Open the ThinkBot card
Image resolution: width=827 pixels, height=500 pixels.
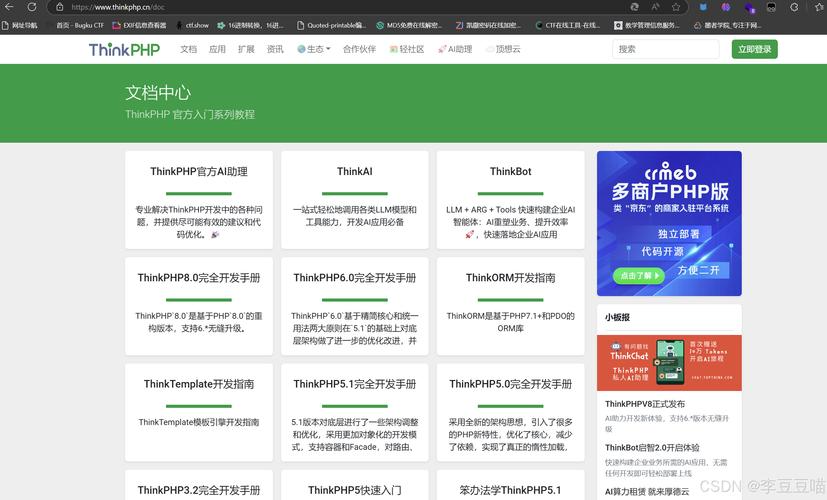point(511,200)
